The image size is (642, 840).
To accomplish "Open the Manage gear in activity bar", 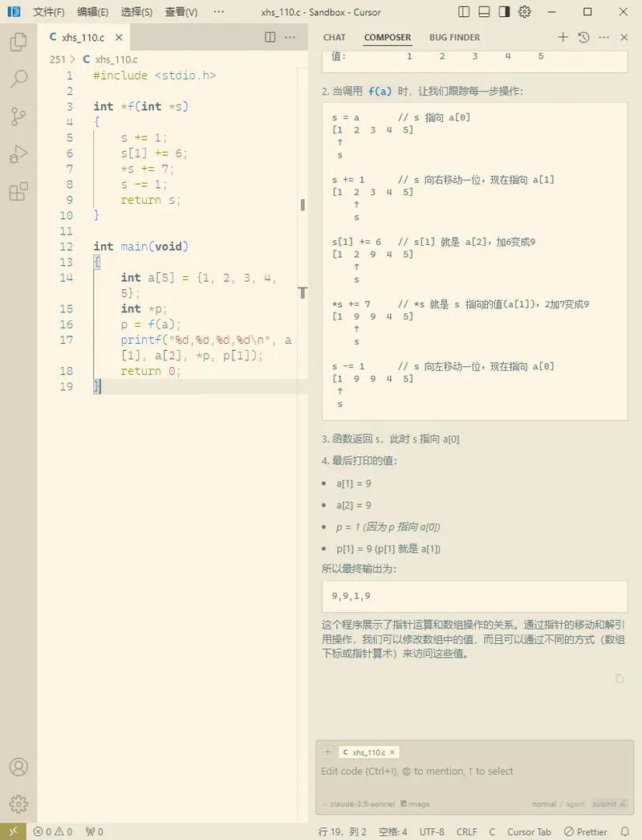I will click(18, 804).
